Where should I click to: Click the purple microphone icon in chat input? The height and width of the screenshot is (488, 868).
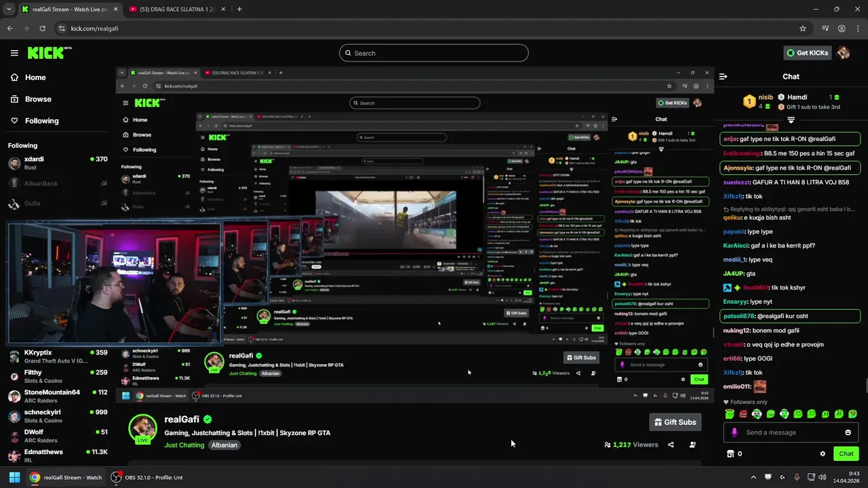[734, 432]
